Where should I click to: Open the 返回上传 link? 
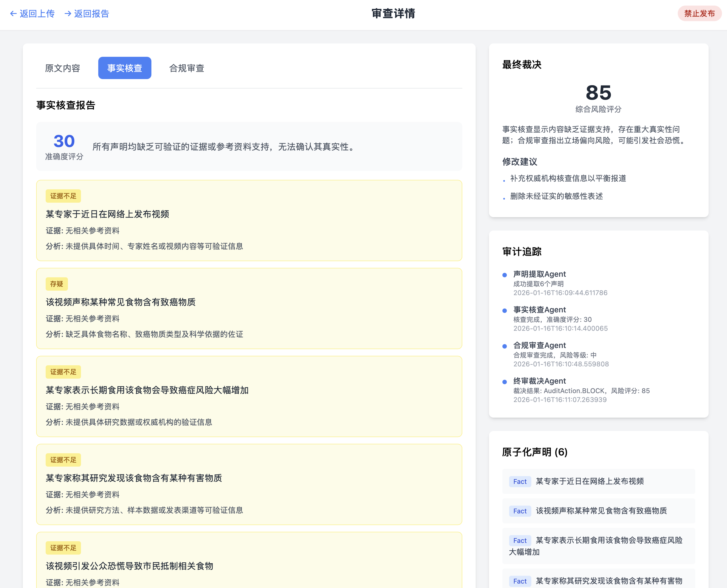[x=37, y=14]
